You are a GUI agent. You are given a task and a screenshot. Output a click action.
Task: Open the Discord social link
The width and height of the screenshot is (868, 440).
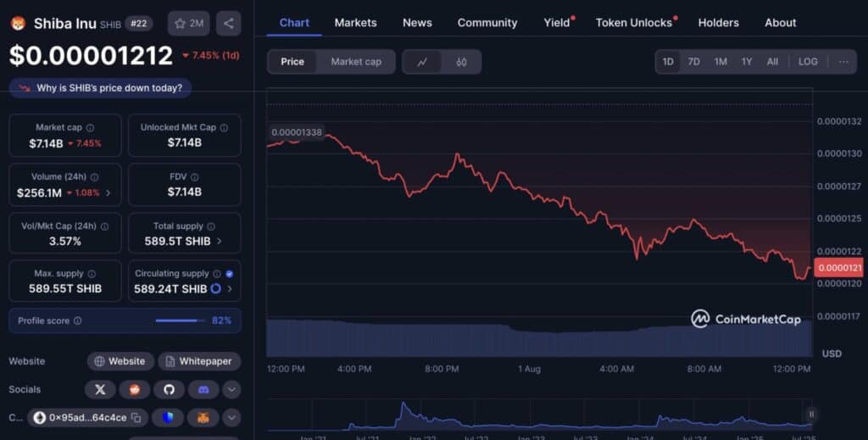click(x=203, y=390)
